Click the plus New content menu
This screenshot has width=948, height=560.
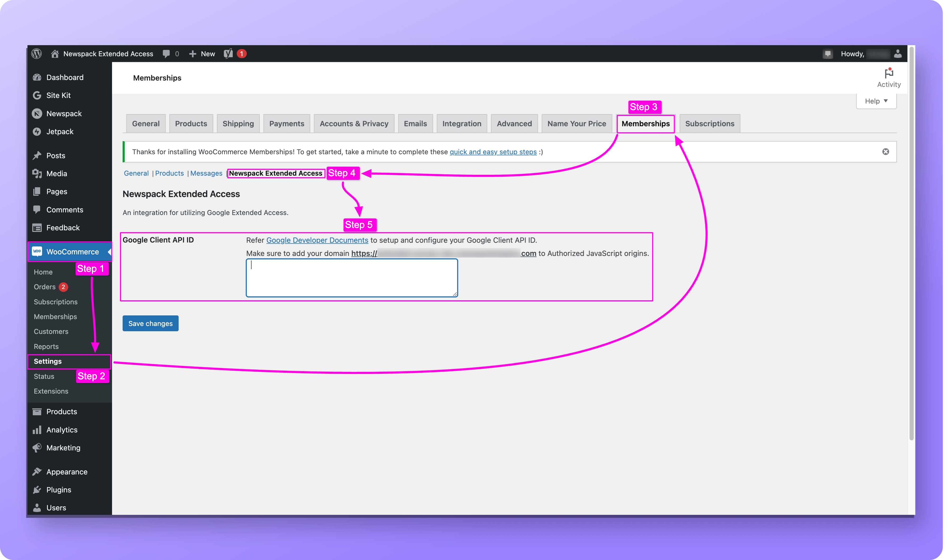[x=202, y=54]
